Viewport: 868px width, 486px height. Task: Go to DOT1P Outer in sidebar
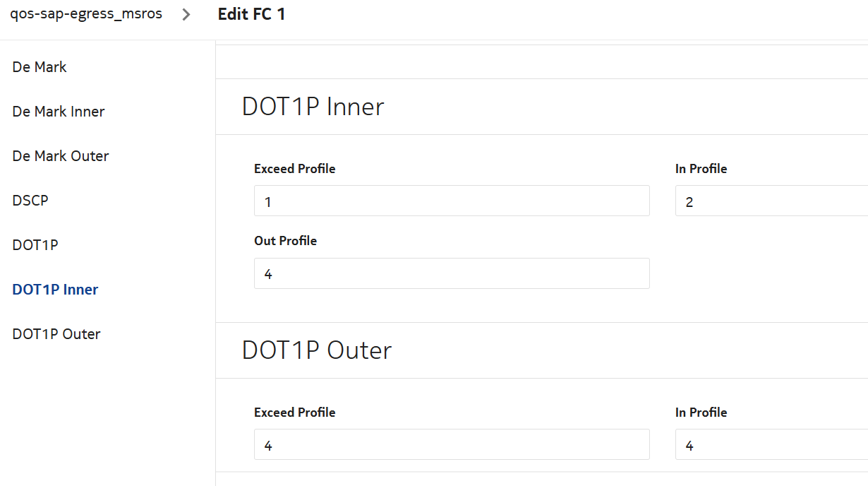pos(56,334)
